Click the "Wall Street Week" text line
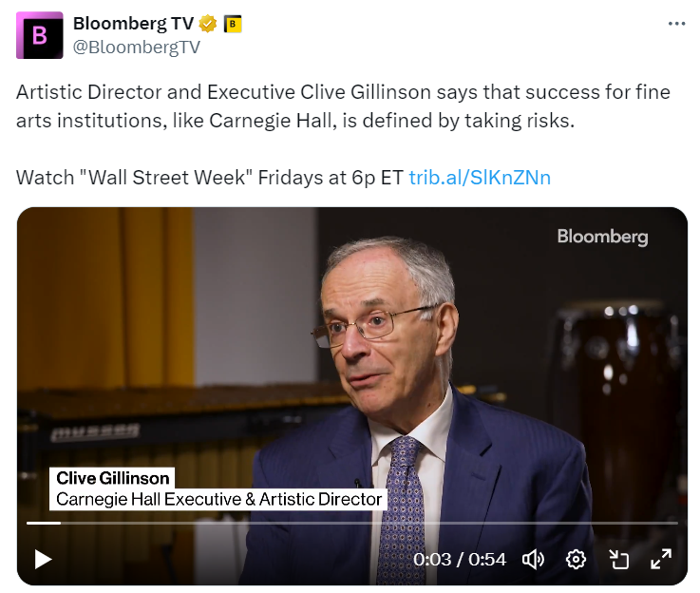Image resolution: width=700 pixels, height=593 pixels. pos(209,178)
